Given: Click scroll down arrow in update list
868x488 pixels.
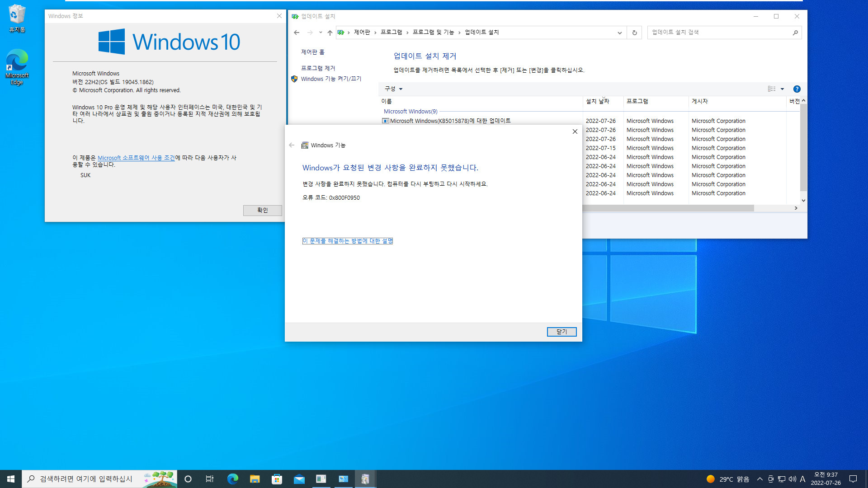Looking at the screenshot, I should [803, 200].
